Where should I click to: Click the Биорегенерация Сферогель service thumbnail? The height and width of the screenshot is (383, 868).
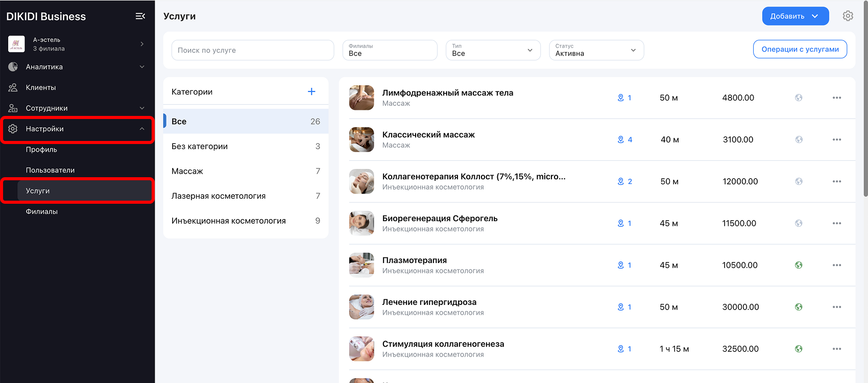pyautogui.click(x=361, y=223)
